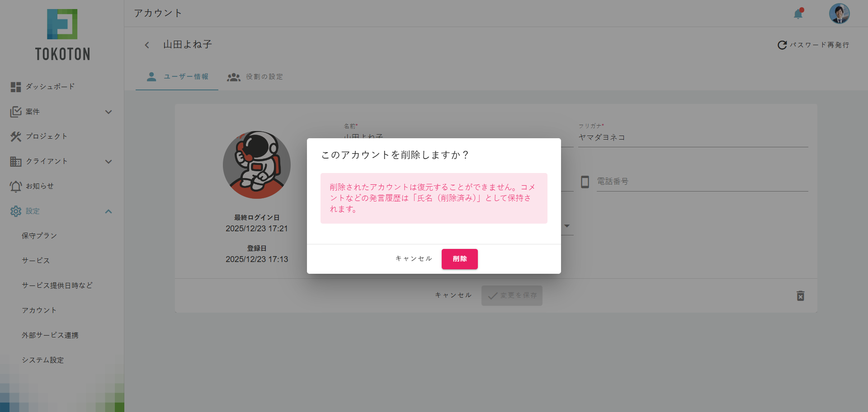Select the クライアント building icon
This screenshot has width=868, height=412.
(x=16, y=161)
